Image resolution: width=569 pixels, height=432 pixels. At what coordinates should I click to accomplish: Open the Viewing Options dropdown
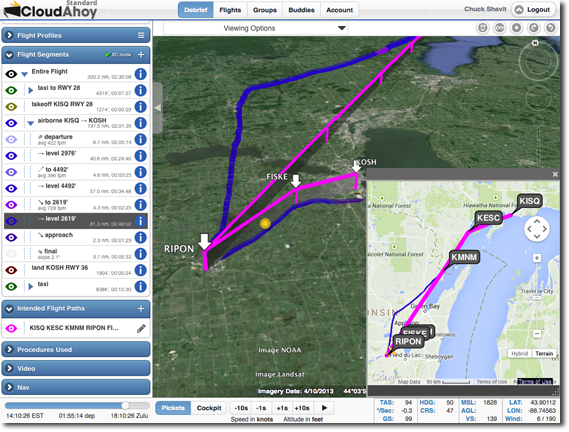coord(255,28)
